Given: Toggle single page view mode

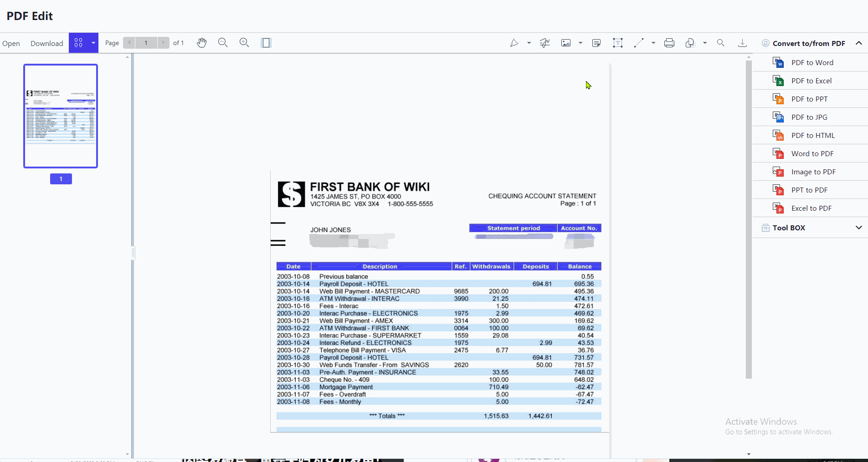Looking at the screenshot, I should [x=267, y=42].
